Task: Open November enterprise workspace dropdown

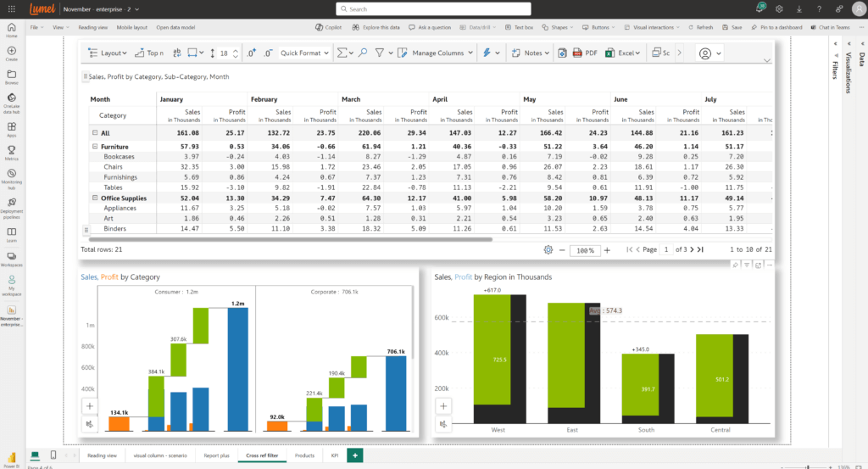Action: coord(102,9)
